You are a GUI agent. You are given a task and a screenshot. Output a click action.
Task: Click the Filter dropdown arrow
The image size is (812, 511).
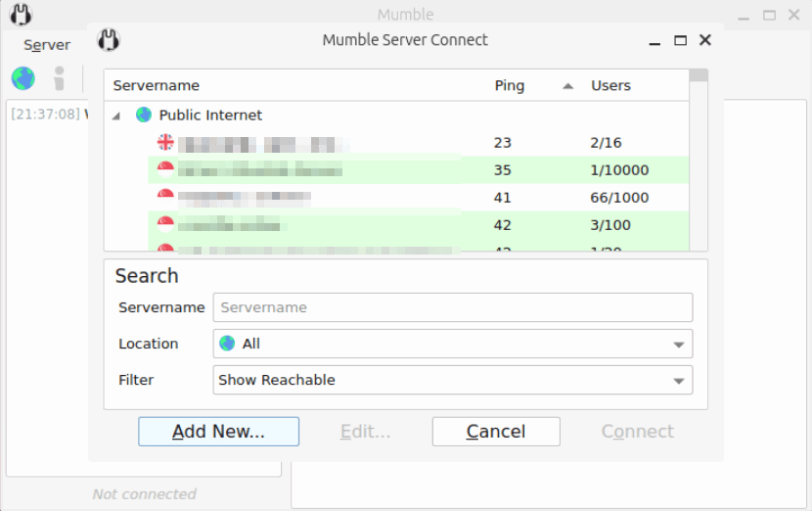pos(678,381)
